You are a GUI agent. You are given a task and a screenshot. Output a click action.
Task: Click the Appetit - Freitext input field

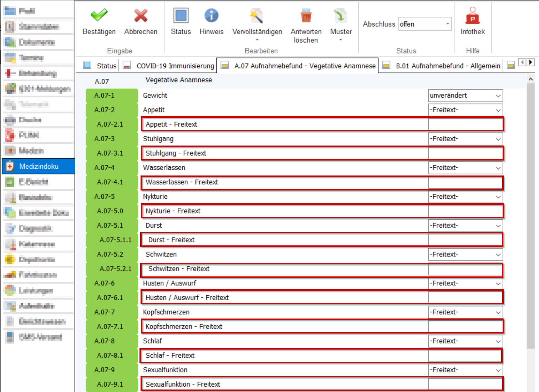(465, 124)
